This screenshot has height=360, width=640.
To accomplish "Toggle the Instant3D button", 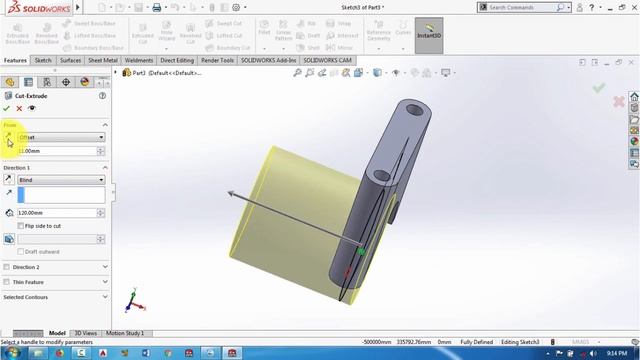I will tap(429, 36).
